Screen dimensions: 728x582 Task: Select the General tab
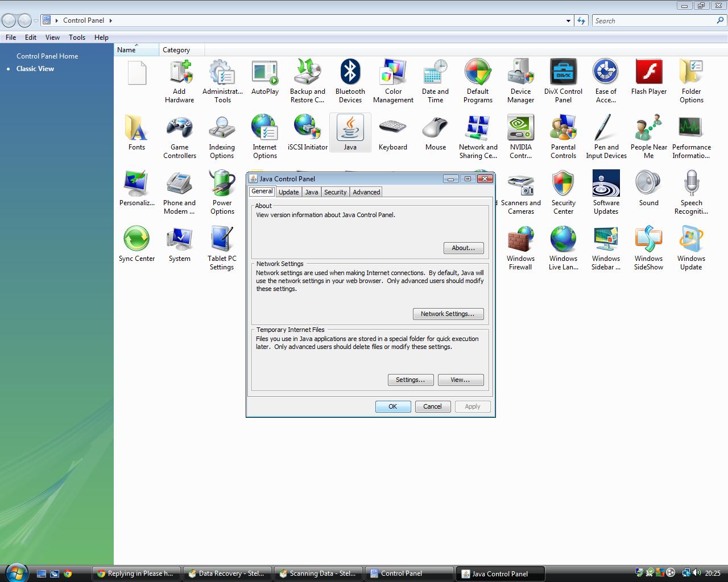[262, 191]
